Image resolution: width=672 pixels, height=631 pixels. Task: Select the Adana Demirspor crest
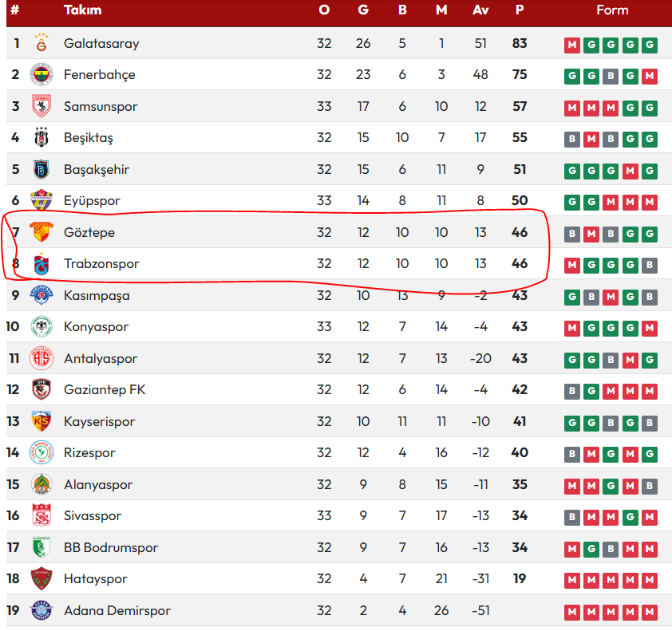tap(42, 610)
